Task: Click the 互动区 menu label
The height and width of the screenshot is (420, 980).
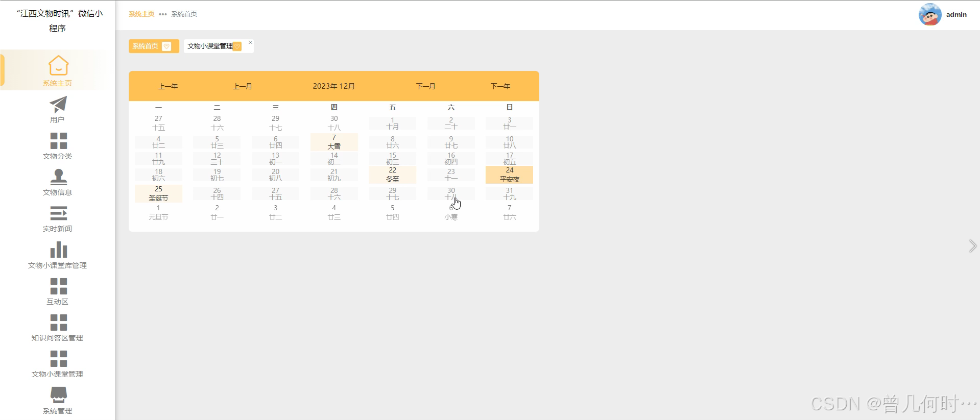Action: (x=57, y=302)
